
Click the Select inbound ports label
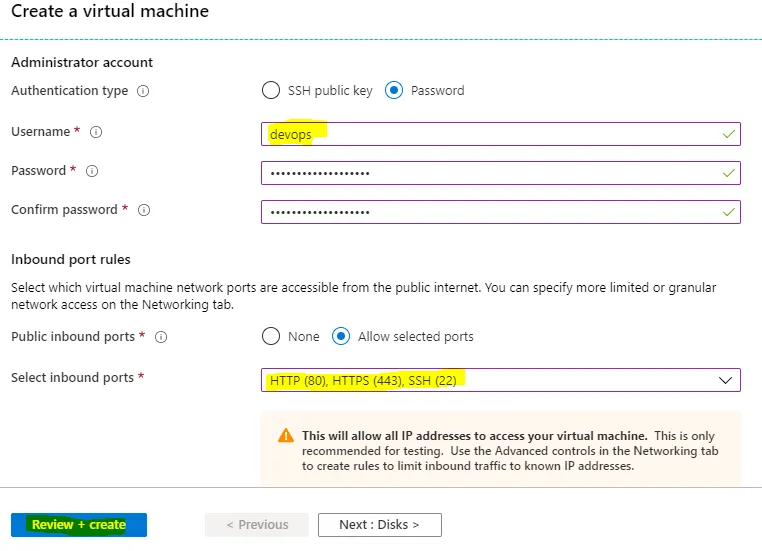point(72,378)
